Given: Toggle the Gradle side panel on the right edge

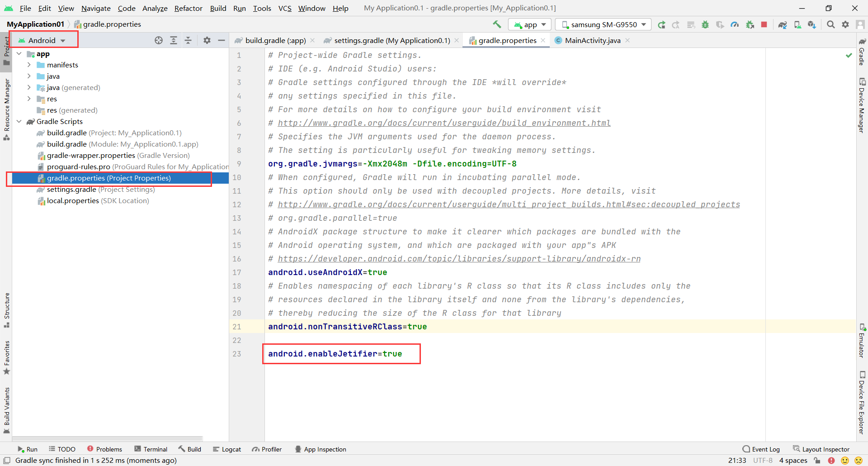Looking at the screenshot, I should pyautogui.click(x=862, y=52).
